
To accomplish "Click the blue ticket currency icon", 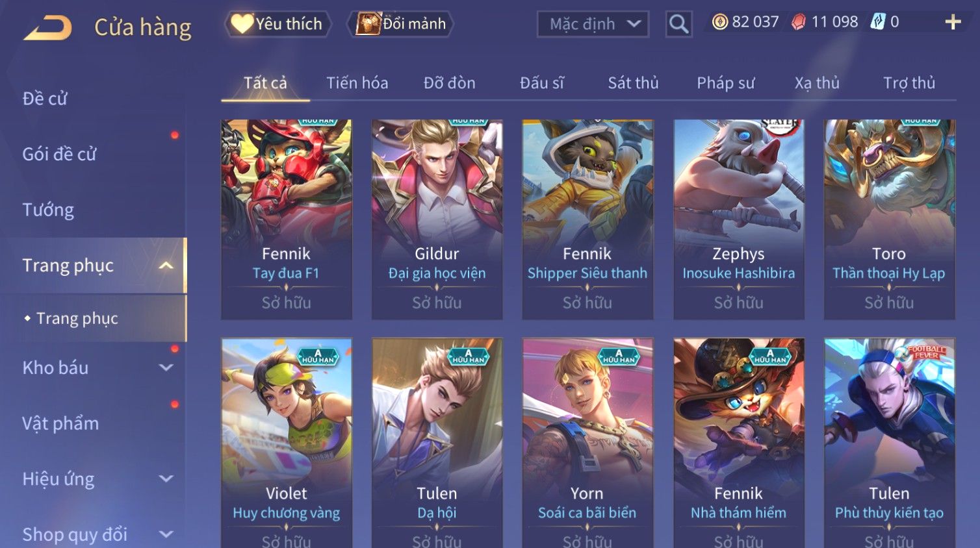I will click(878, 21).
